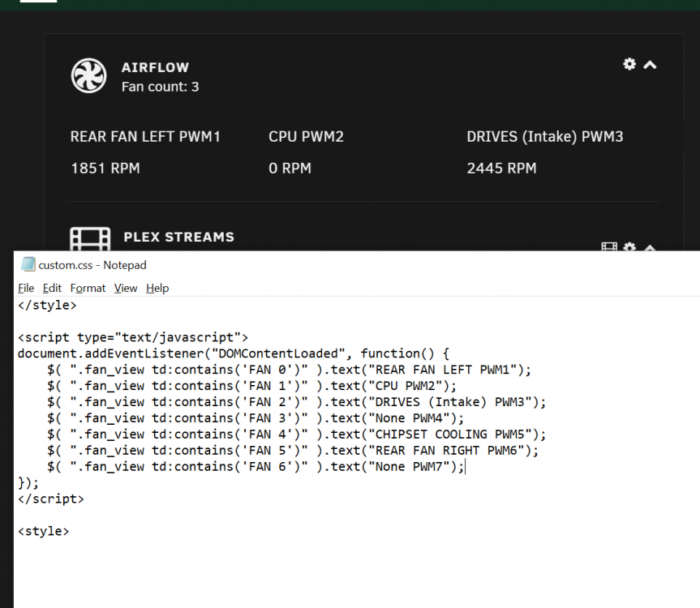Collapse the Airflow panel with its chevron
Viewport: 700px width, 608px height.
tap(650, 65)
